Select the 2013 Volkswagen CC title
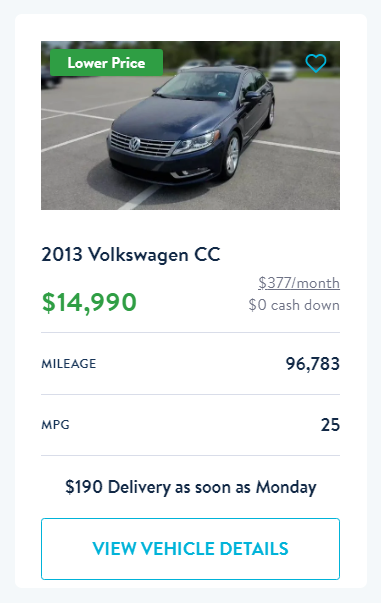 click(x=131, y=255)
